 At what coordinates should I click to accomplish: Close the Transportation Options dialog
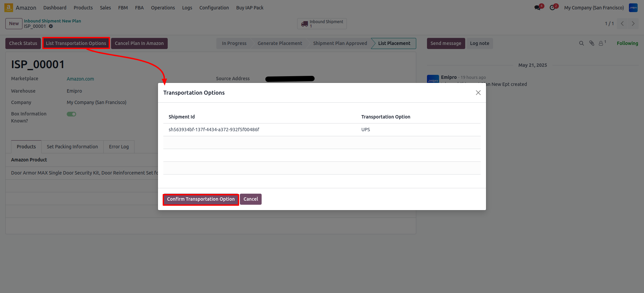click(x=478, y=93)
